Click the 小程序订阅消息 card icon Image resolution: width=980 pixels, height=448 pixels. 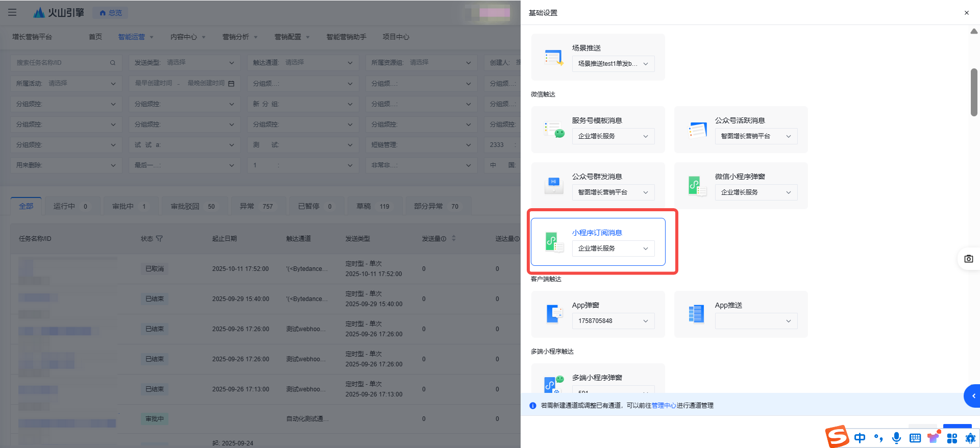coord(554,242)
